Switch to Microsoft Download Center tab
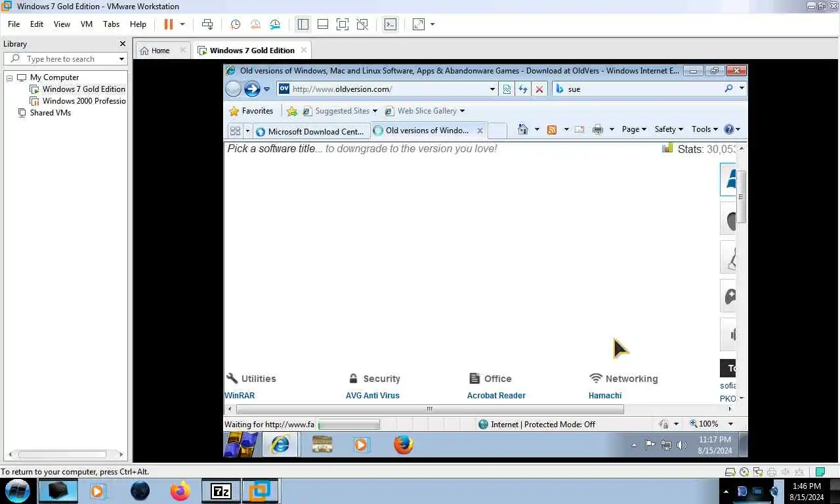 tap(311, 131)
